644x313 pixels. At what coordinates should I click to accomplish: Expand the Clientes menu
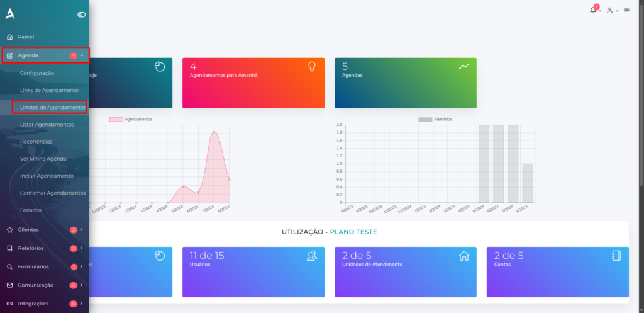coord(45,230)
